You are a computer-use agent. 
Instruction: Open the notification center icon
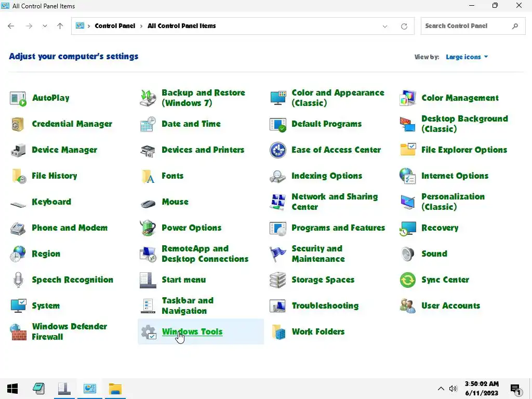coord(516,390)
